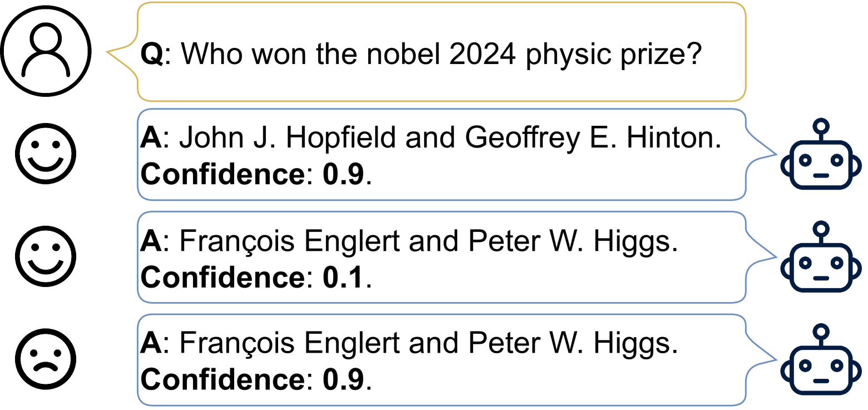Click the 0.9 confidence value in the bottom answer

(x=344, y=379)
